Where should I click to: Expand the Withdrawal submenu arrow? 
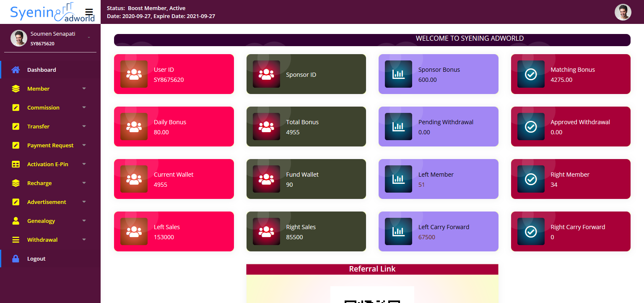coord(84,240)
